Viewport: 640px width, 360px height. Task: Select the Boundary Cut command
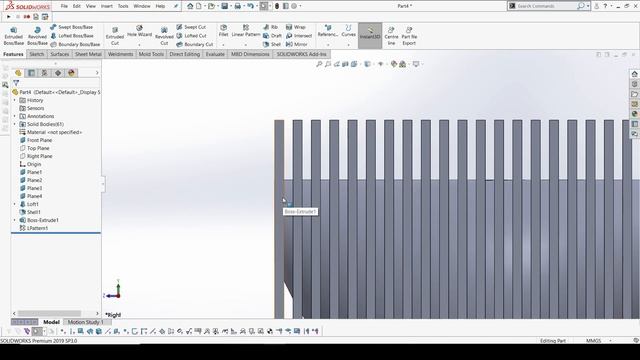pyautogui.click(x=195, y=44)
